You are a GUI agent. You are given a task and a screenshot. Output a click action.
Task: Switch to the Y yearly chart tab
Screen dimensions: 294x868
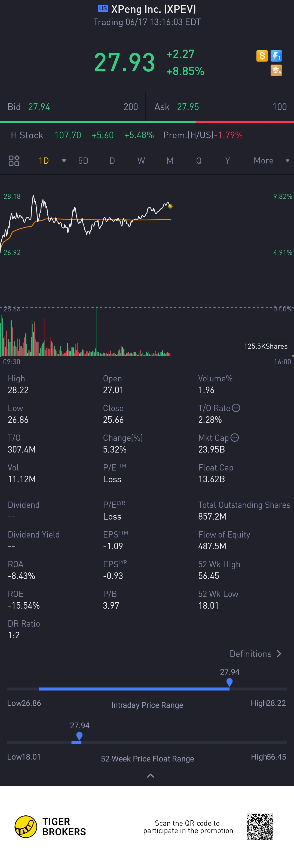coord(228,161)
